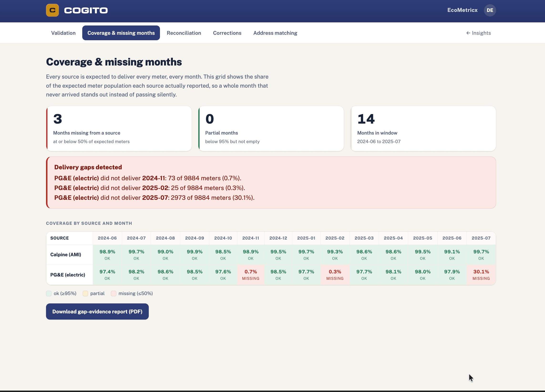Image resolution: width=545 pixels, height=392 pixels.
Task: Click Calpine 98.9% cell for 2024-06
Action: pos(107,254)
